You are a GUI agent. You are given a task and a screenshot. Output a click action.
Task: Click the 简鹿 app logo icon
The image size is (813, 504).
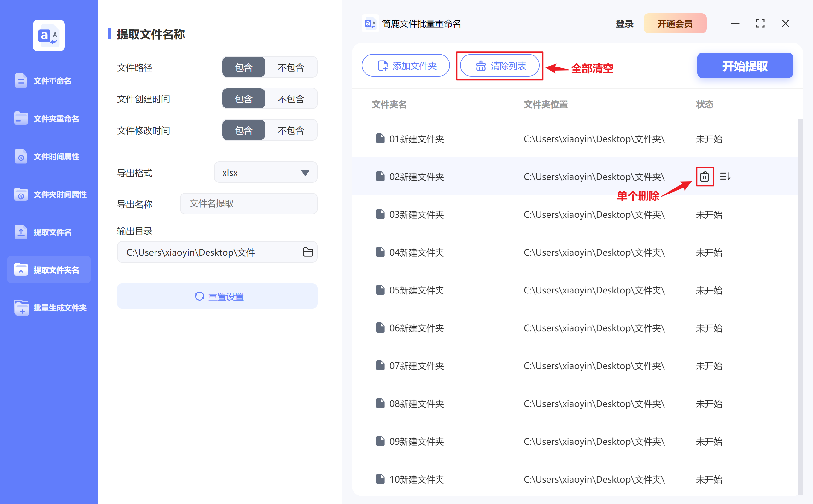pos(370,23)
